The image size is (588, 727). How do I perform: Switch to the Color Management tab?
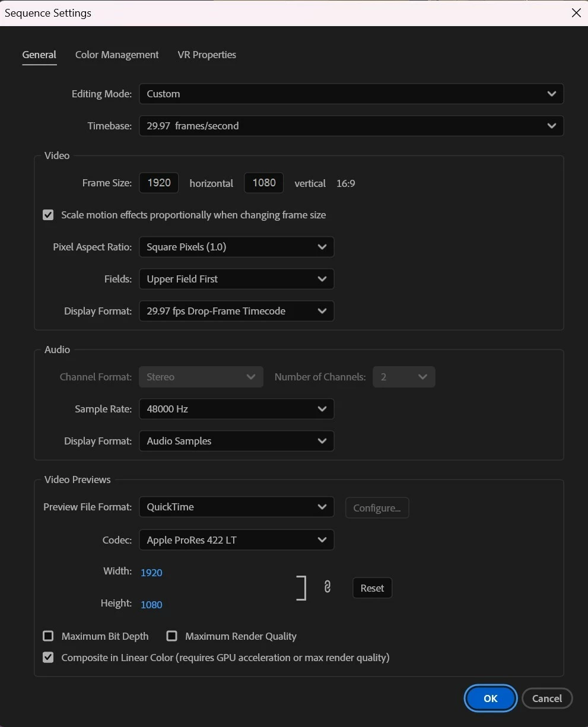coord(117,55)
